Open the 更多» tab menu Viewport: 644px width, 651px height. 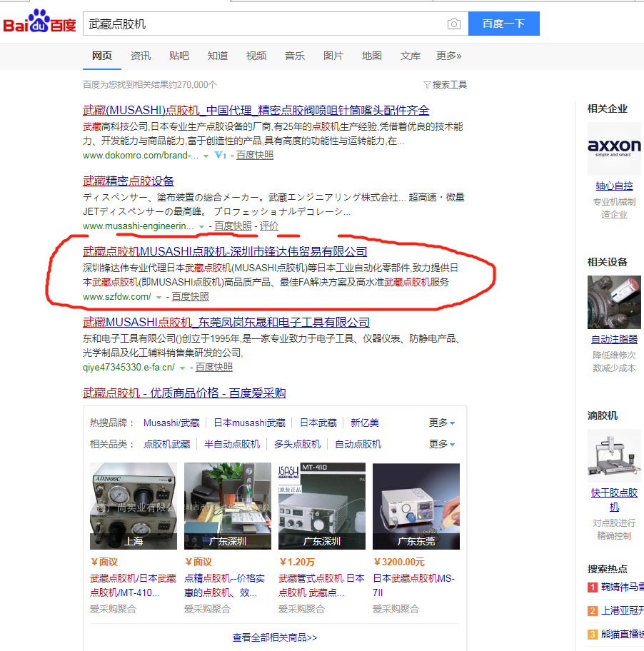tap(448, 56)
